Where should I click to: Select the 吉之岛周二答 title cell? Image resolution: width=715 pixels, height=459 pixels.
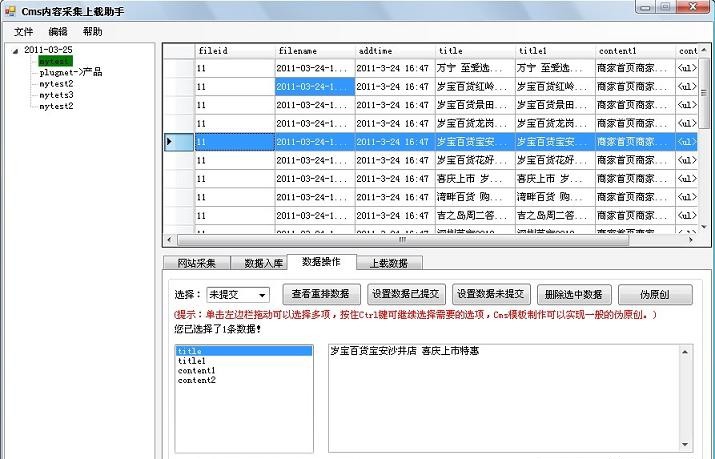coord(476,216)
